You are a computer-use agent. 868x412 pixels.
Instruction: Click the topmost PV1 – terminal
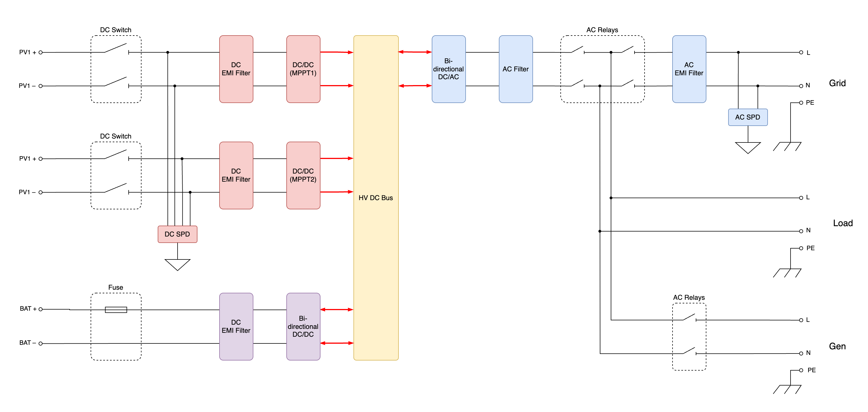click(41, 86)
